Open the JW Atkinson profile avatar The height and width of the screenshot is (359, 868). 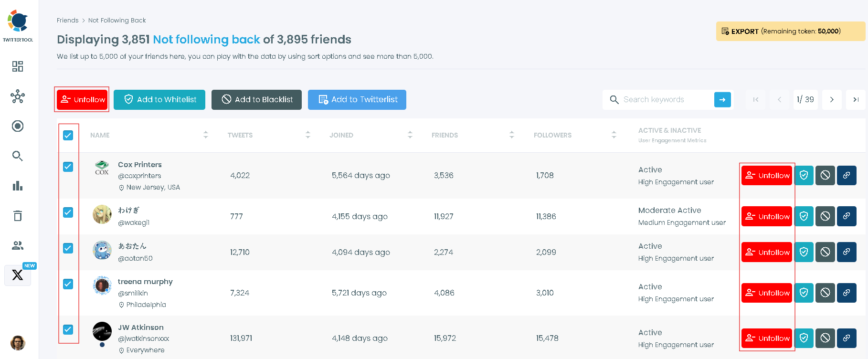click(x=102, y=331)
